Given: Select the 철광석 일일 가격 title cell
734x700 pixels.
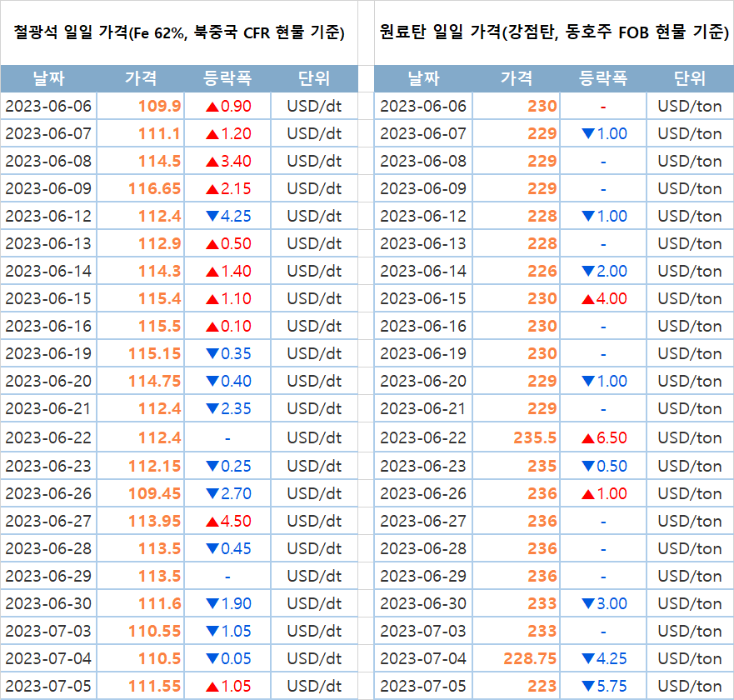Looking at the screenshot, I should click(179, 33).
